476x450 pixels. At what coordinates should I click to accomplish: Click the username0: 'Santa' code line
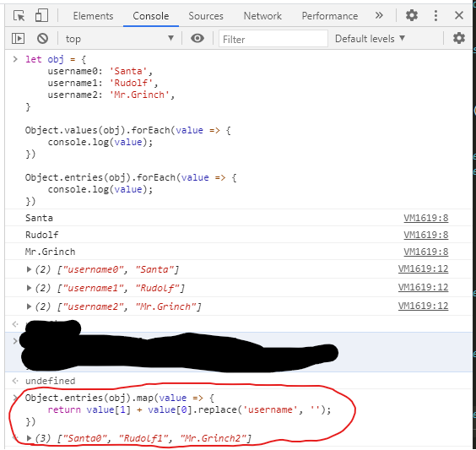tap(100, 72)
